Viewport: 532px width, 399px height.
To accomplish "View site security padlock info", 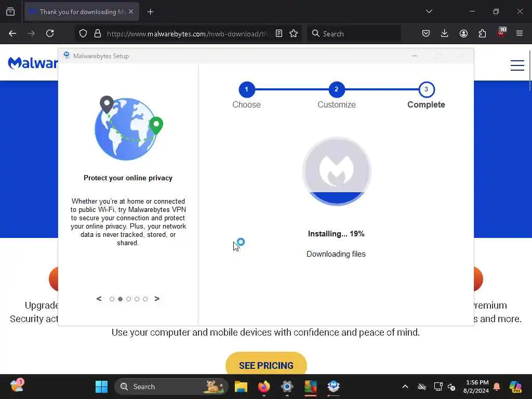I will click(98, 33).
